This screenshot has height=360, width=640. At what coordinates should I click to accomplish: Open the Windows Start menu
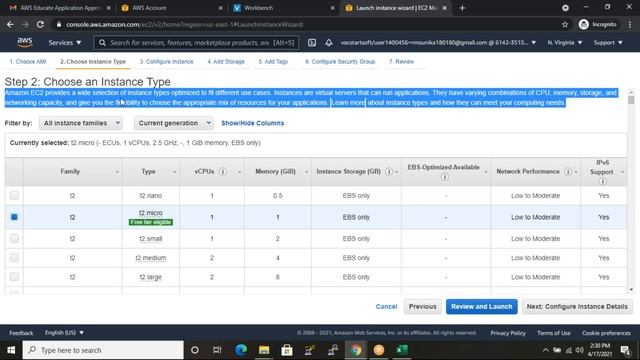pos(11,350)
